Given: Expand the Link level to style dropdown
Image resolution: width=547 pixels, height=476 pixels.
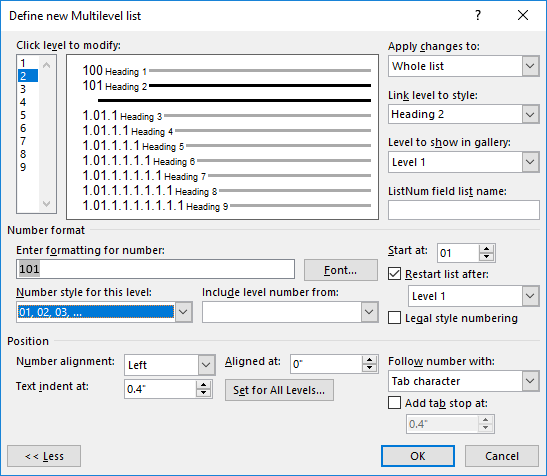Looking at the screenshot, I should pos(530,114).
